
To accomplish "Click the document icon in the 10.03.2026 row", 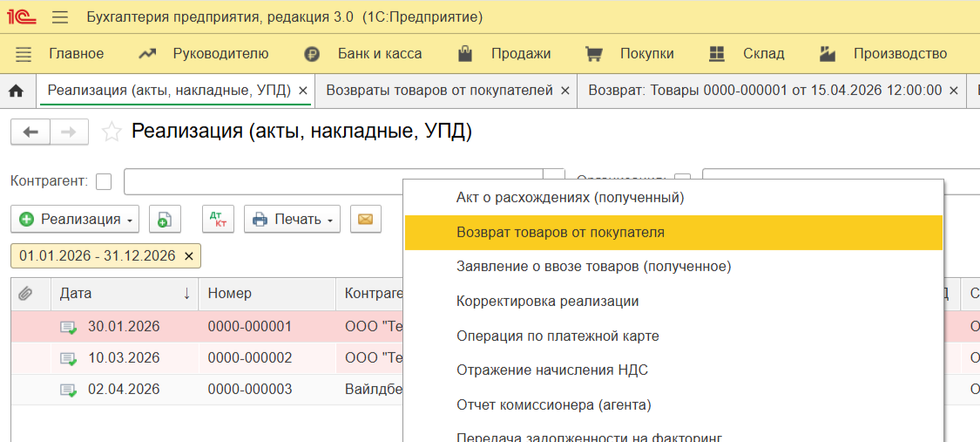I will [68, 359].
